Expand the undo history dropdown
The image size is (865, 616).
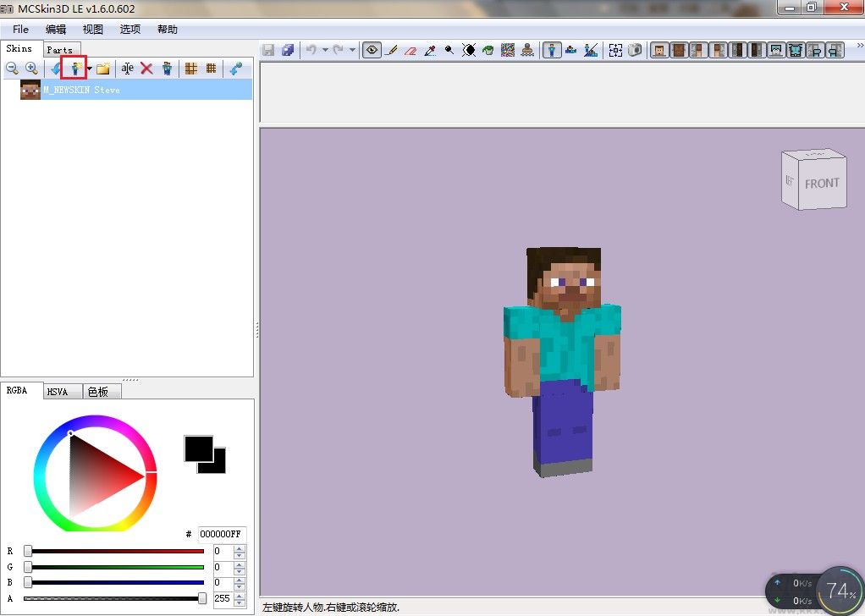click(325, 51)
